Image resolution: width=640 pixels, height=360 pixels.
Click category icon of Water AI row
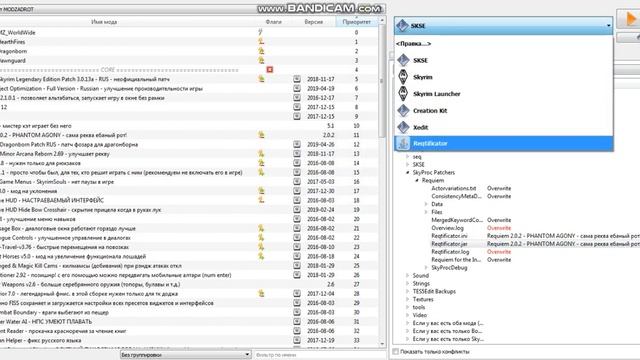coord(297,322)
